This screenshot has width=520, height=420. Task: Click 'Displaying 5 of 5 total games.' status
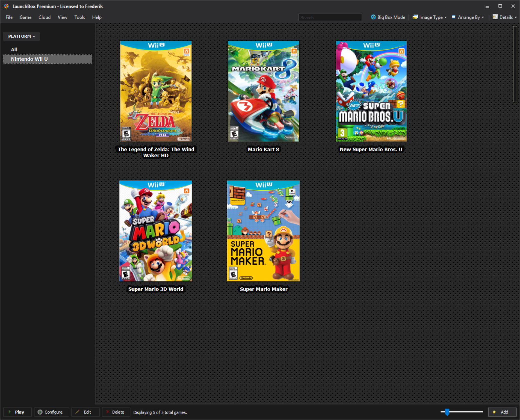(x=160, y=412)
